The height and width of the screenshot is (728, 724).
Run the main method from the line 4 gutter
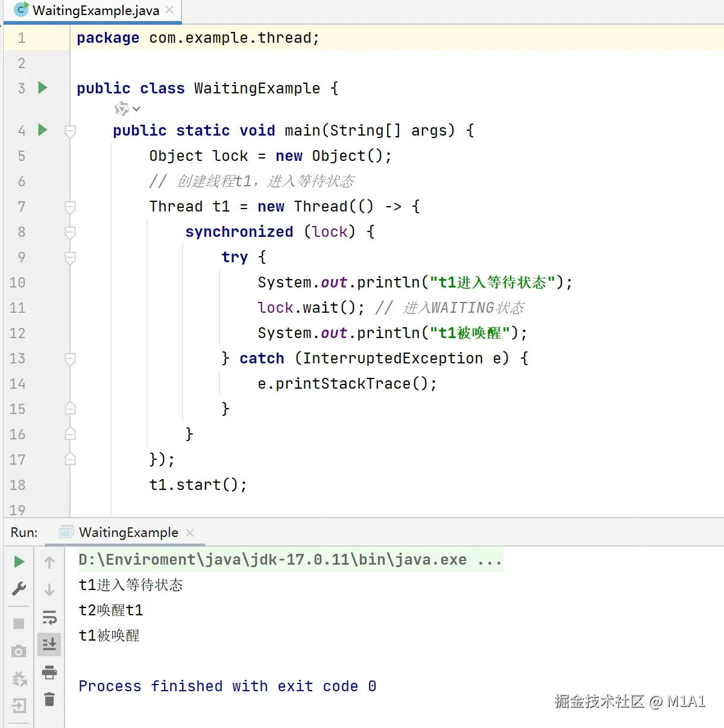point(42,130)
